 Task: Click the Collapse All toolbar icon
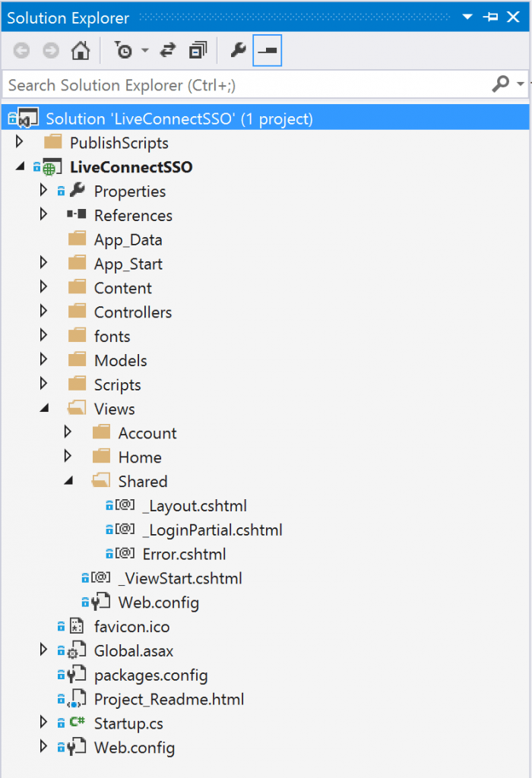[198, 50]
